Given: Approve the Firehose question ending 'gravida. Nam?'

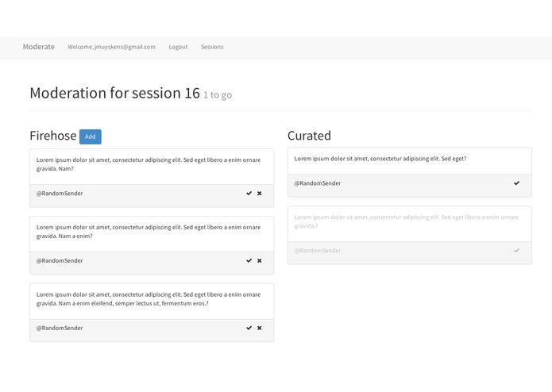Looking at the screenshot, I should (249, 194).
